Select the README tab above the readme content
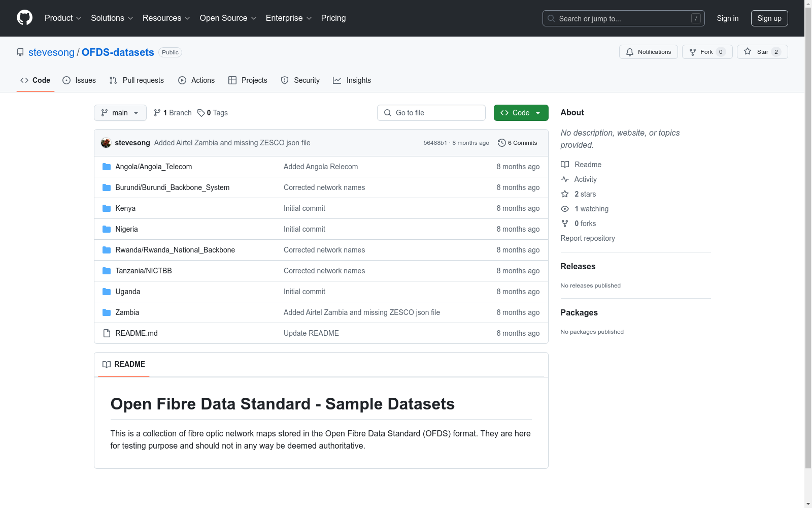 [x=124, y=364]
